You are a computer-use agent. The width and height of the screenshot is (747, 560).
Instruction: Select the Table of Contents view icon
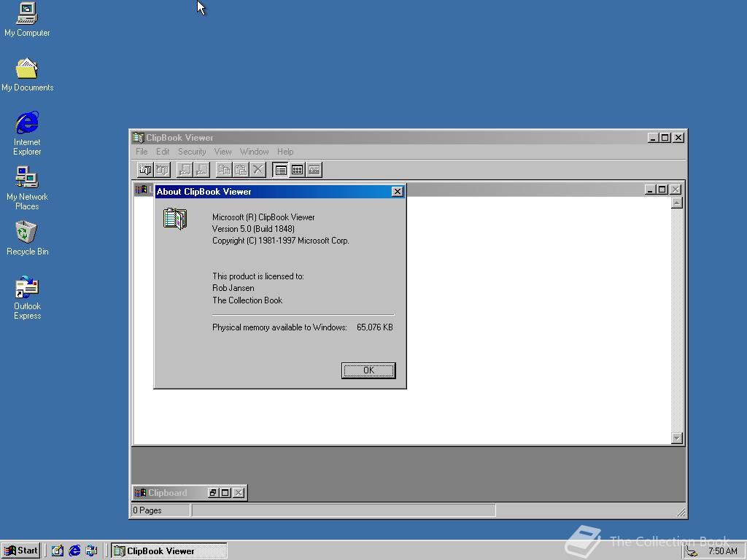point(281,169)
